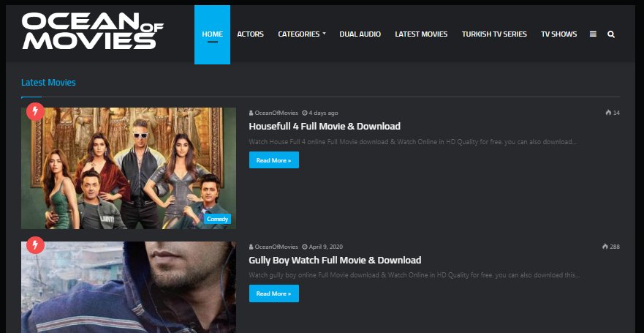
Task: Open the hamburger menu icon
Action: pos(593,34)
